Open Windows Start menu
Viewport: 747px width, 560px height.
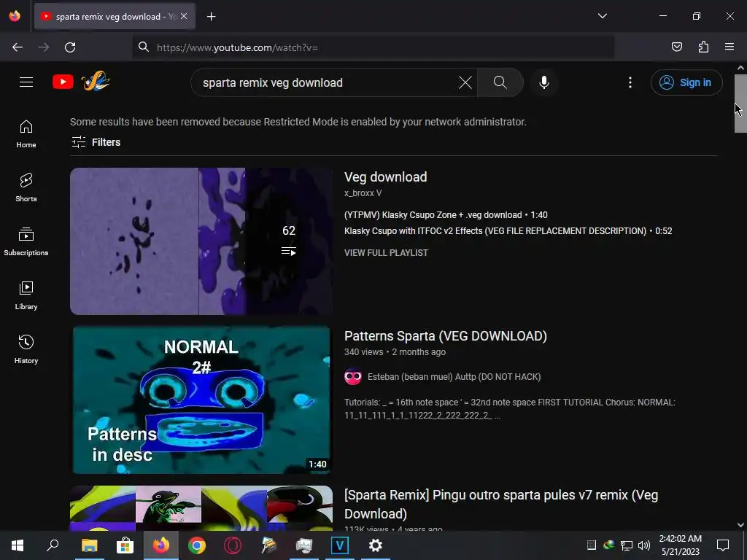point(18,545)
